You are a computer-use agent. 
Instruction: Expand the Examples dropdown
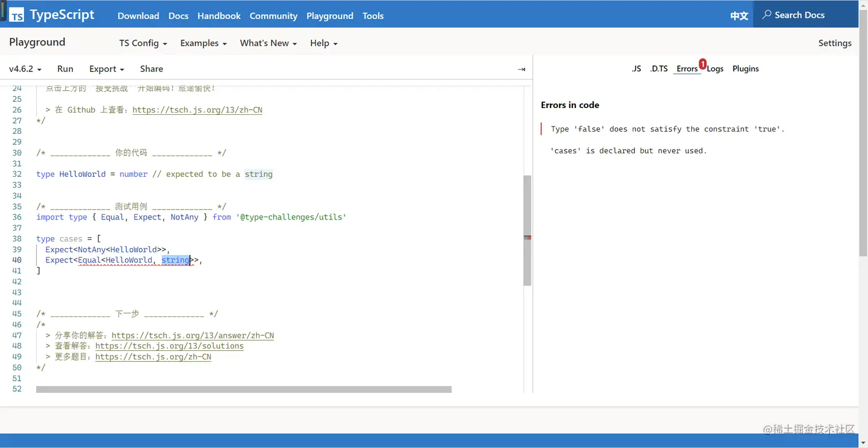point(203,43)
